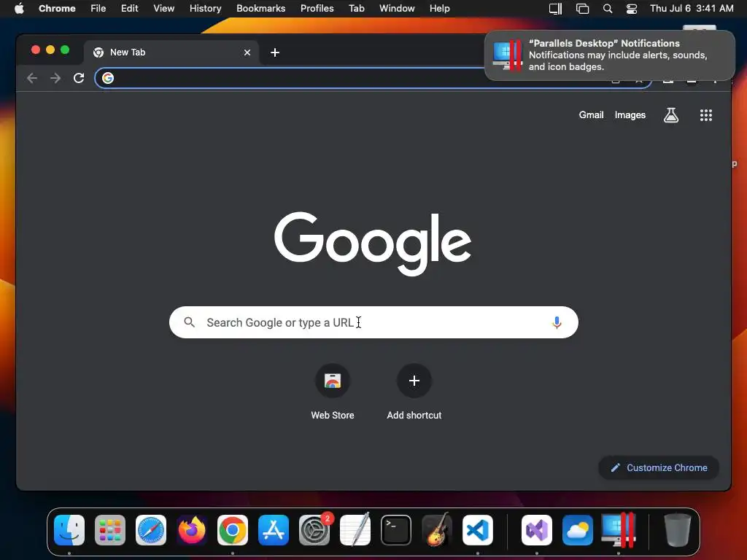
Task: Open the Edit menu
Action: [x=129, y=8]
